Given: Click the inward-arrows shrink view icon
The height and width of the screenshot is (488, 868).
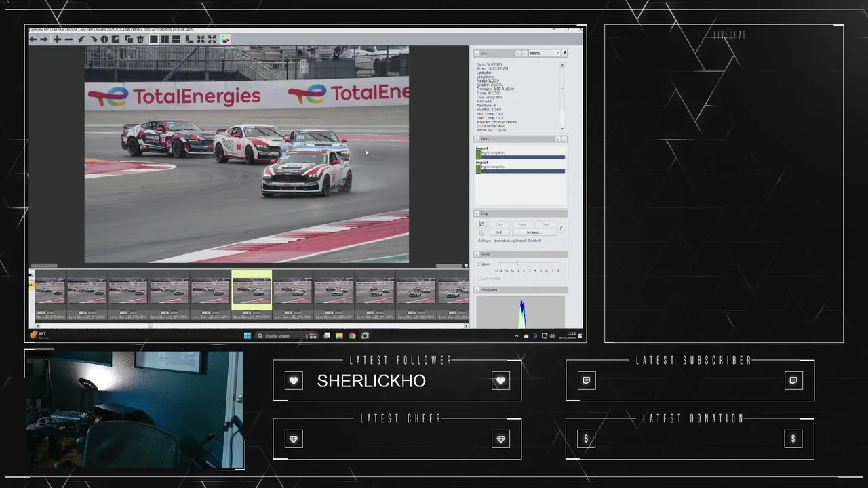Looking at the screenshot, I should pyautogui.click(x=201, y=39).
